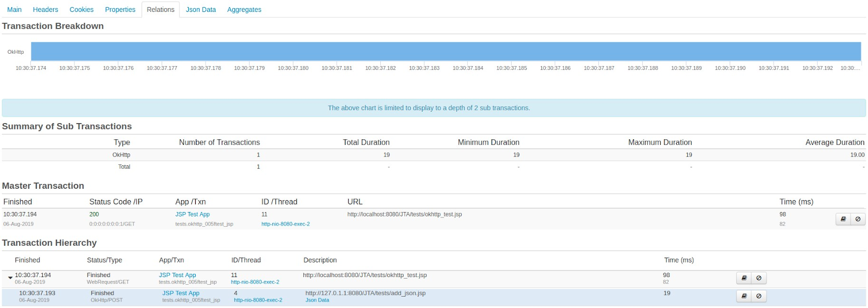
Task: Click http-nio-8080-exec-2 link in WebRequest/GET row
Action: pyautogui.click(x=255, y=282)
